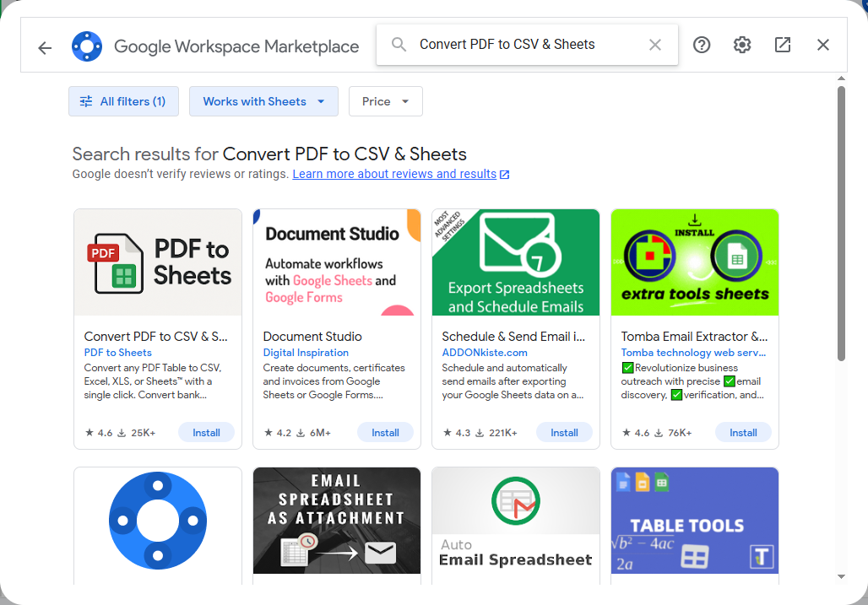The height and width of the screenshot is (605, 868).
Task: Install the PDF to Sheets add-on
Action: point(206,432)
